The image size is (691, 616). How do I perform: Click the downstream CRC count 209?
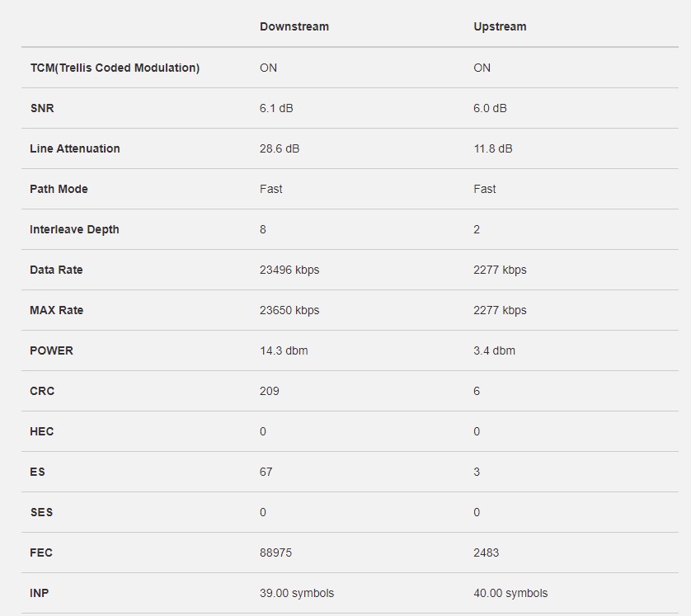[x=269, y=391]
